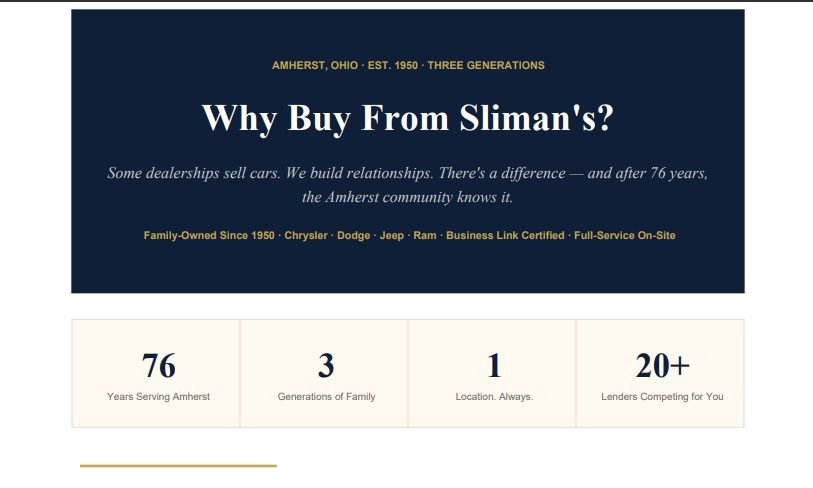This screenshot has width=813, height=488.
Task: Click the large "1" statistic number
Action: coord(494,366)
